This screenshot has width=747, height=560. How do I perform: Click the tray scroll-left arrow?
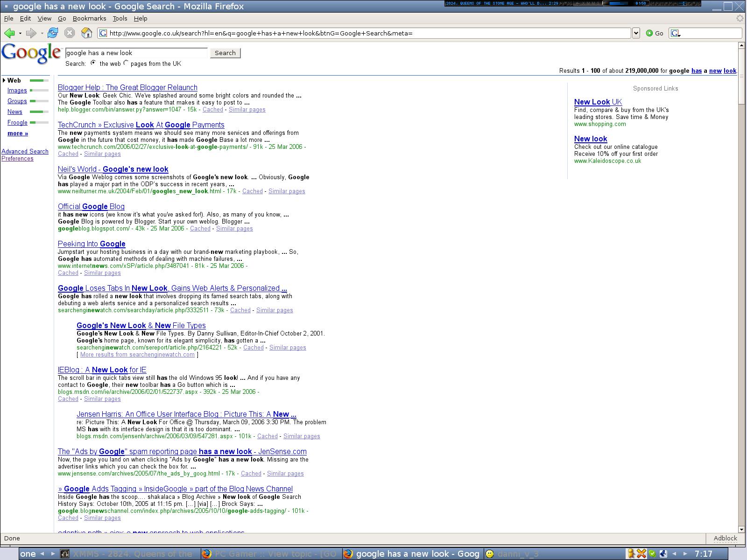point(674,554)
